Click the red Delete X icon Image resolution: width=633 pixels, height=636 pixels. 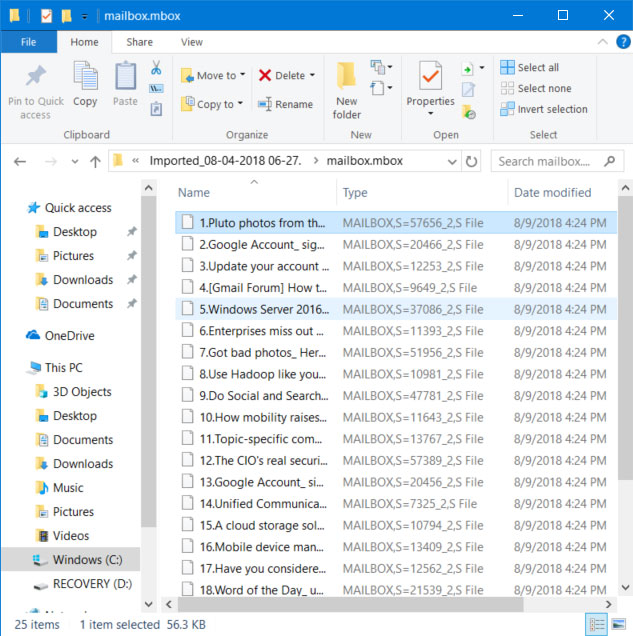pos(265,75)
